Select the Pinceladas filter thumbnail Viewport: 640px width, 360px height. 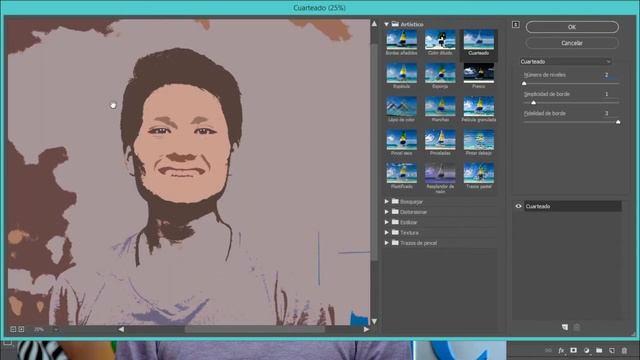440,140
